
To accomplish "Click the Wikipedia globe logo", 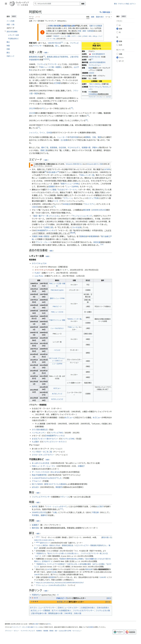I will tap(12, 4).
